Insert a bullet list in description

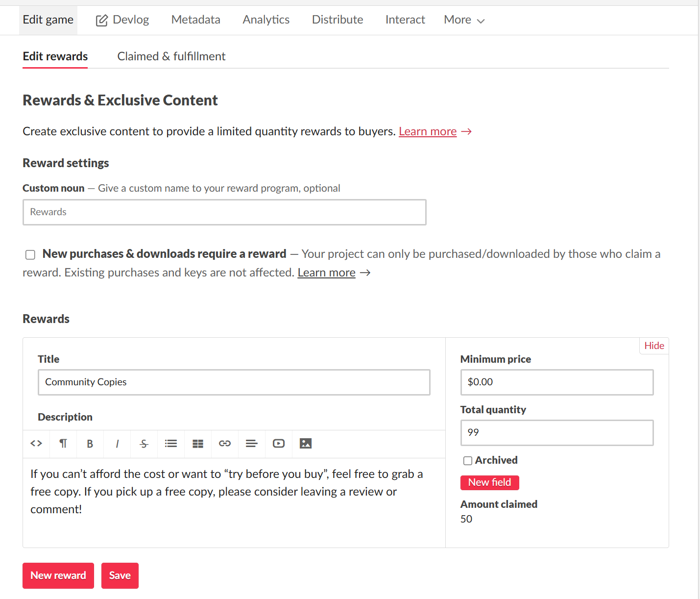pos(171,444)
